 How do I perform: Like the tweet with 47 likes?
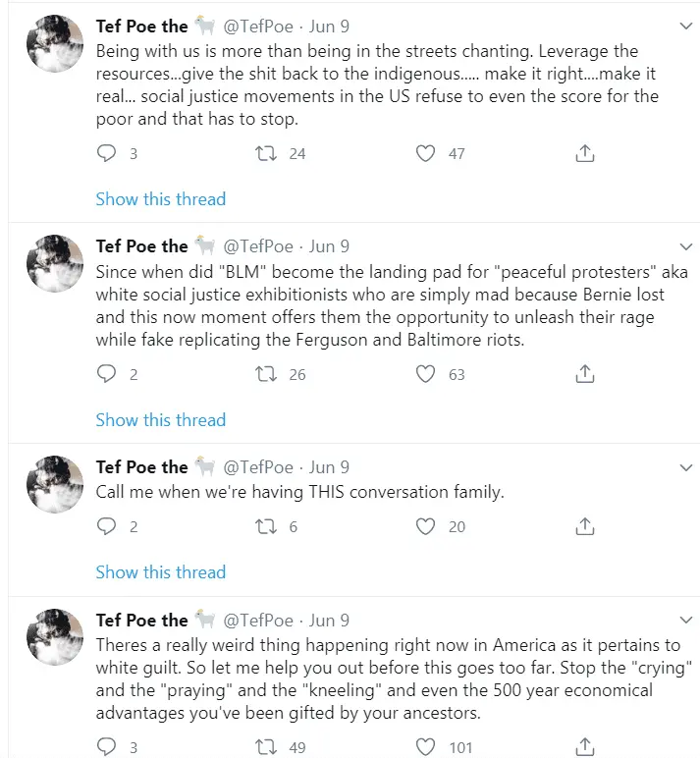(425, 154)
